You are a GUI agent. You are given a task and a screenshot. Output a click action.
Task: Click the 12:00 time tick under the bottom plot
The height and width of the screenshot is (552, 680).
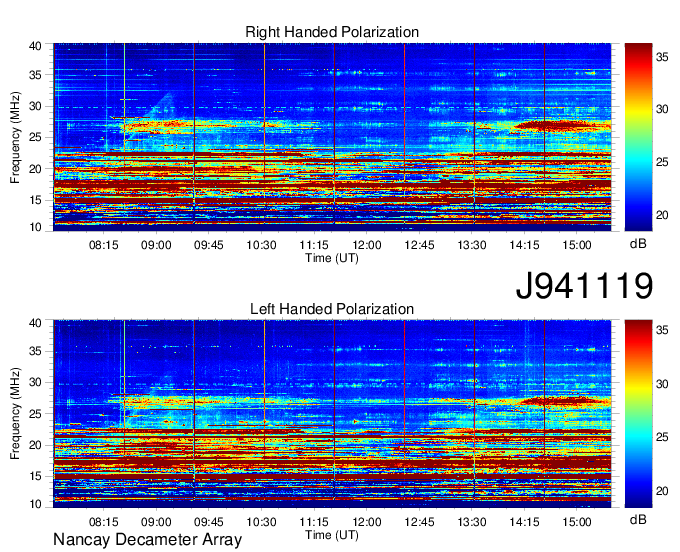pyautogui.click(x=366, y=522)
